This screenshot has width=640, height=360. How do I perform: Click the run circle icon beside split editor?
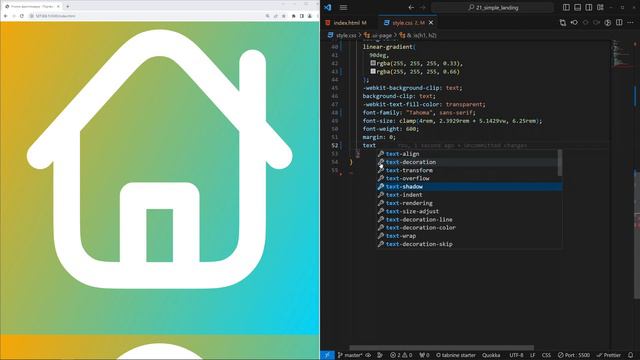[x=608, y=23]
